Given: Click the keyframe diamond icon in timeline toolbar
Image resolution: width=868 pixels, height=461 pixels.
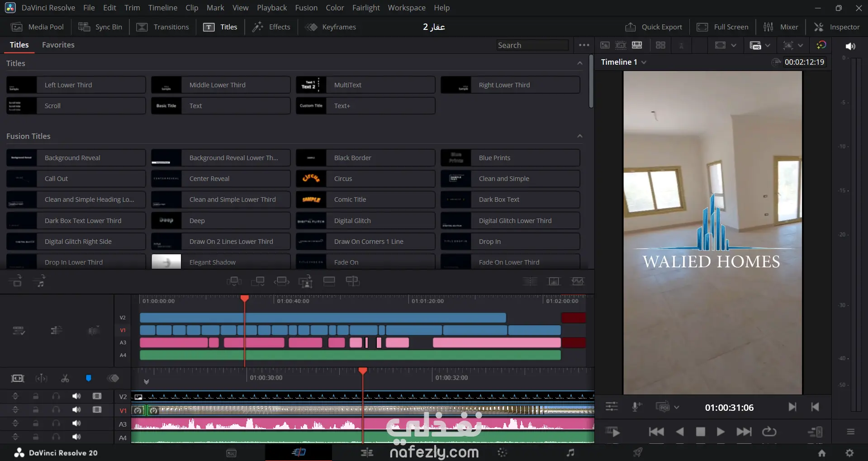Looking at the screenshot, I should point(113,378).
